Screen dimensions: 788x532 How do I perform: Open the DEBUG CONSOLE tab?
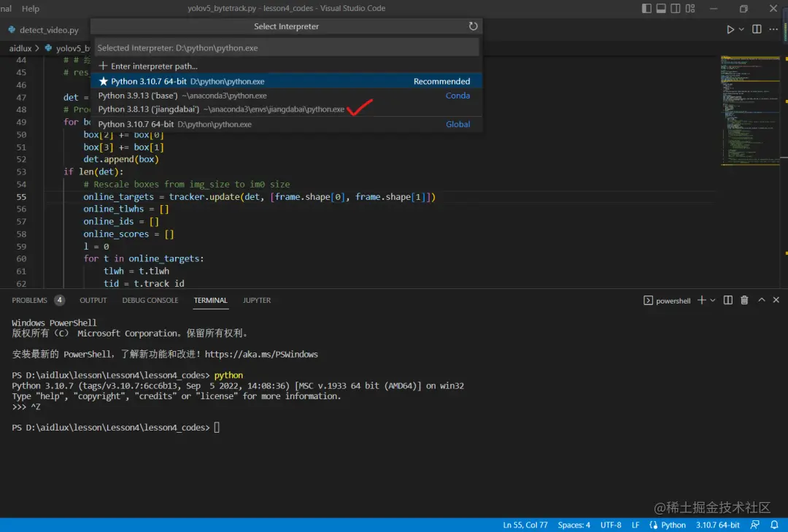150,300
